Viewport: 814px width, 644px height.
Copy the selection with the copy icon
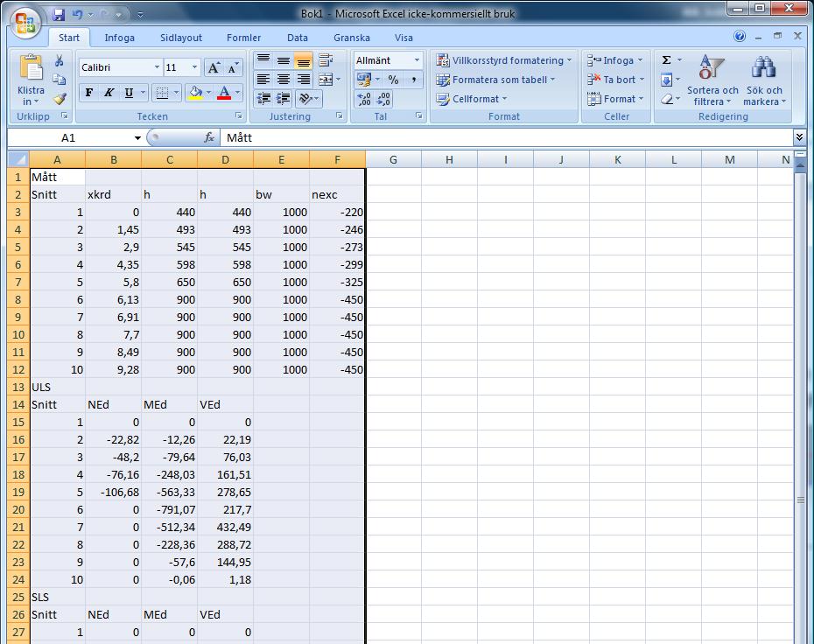(60, 79)
